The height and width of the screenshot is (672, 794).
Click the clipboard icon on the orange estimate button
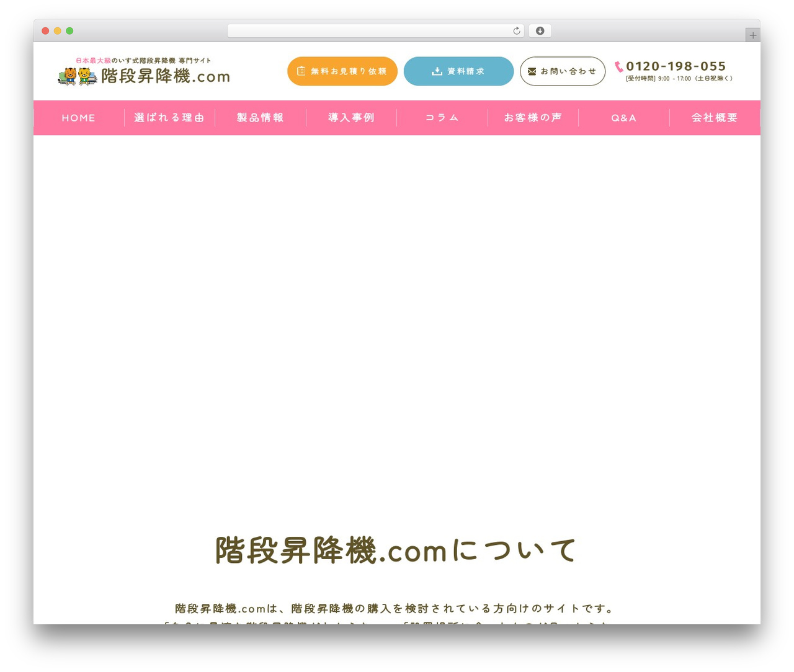(301, 71)
